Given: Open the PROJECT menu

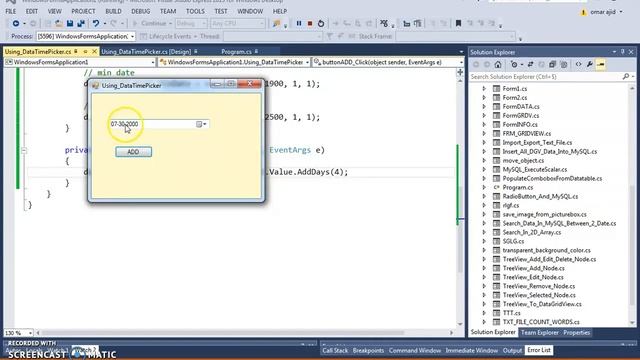Looking at the screenshot, I should click(83, 11).
